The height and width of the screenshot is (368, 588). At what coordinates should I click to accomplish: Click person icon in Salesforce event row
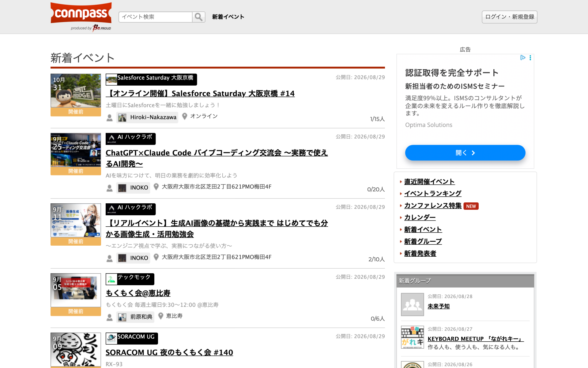tap(110, 118)
